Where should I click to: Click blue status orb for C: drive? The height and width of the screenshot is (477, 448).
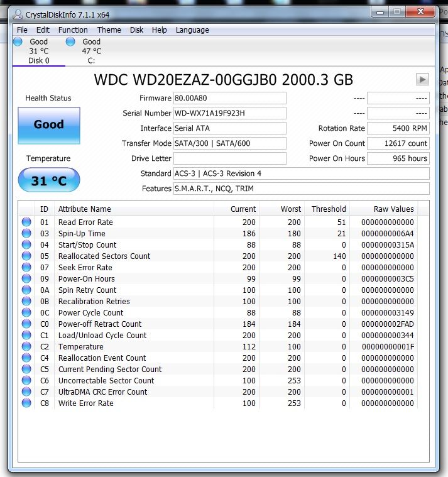pos(70,41)
